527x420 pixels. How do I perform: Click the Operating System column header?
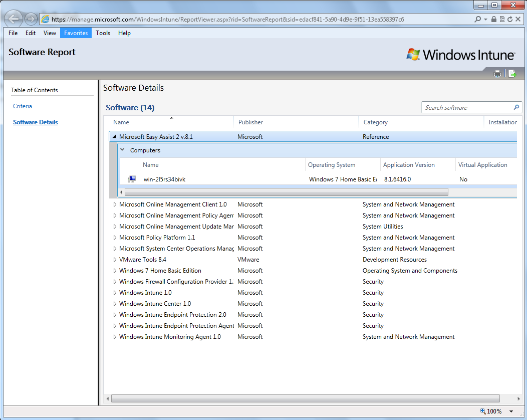[332, 165]
